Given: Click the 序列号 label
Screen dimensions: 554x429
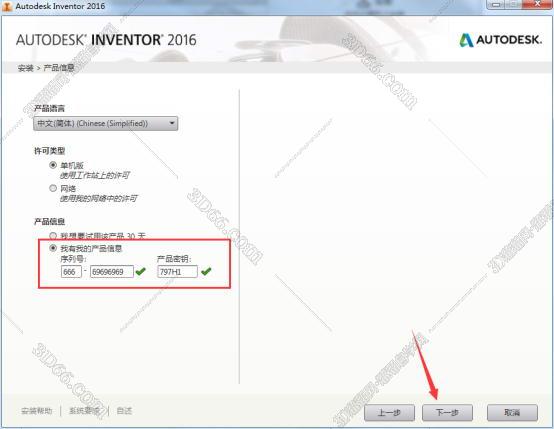Looking at the screenshot, I should coord(73,259).
